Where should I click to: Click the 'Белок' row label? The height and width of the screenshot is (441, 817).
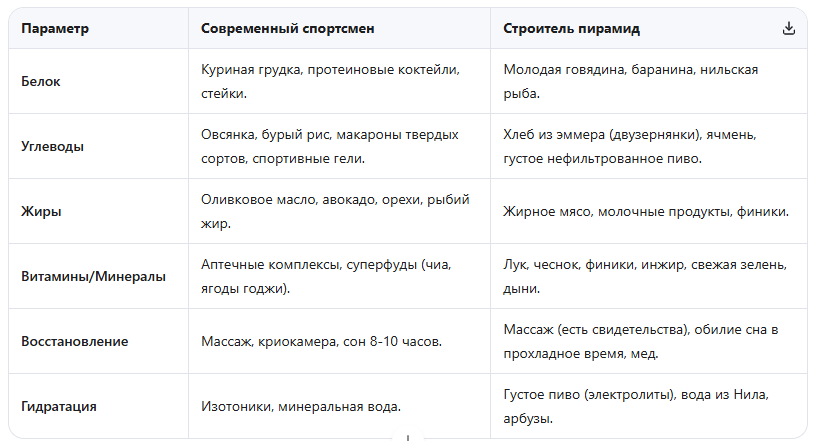click(x=41, y=81)
